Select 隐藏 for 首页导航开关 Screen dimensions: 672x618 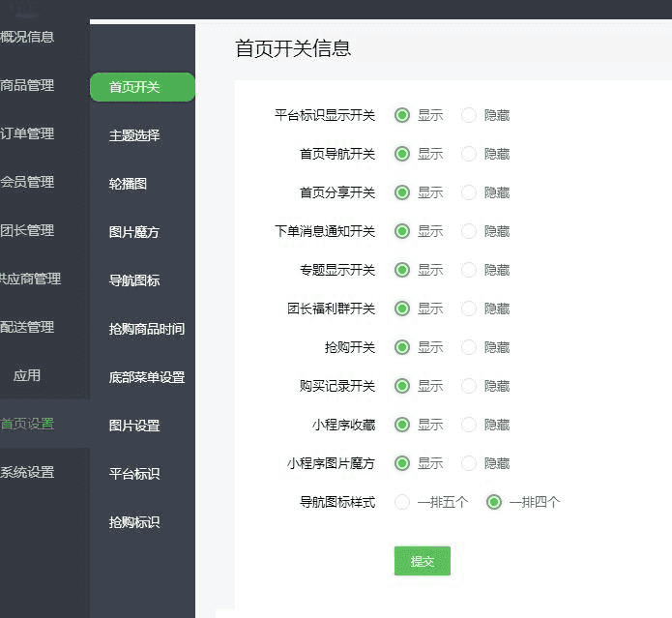[469, 154]
